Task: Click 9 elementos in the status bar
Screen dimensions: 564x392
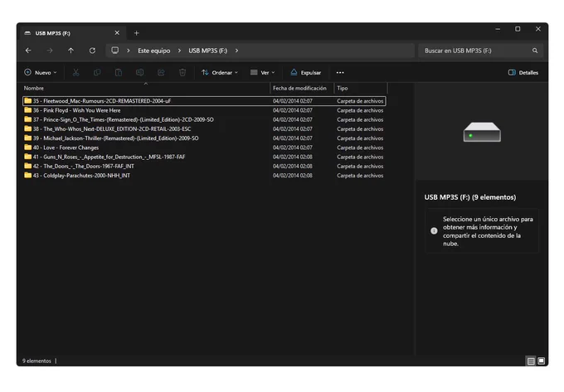Action: coord(36,361)
